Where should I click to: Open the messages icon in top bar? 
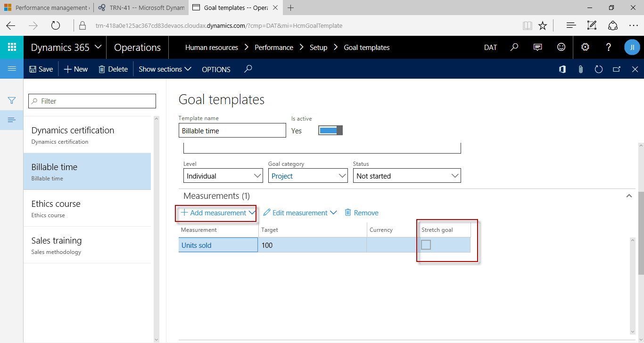(537, 47)
